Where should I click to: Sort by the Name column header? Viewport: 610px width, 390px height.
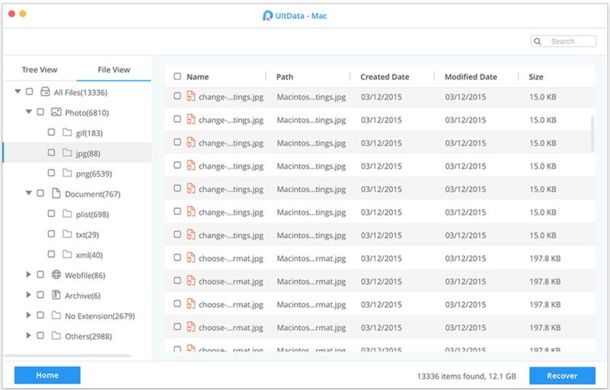click(x=198, y=77)
